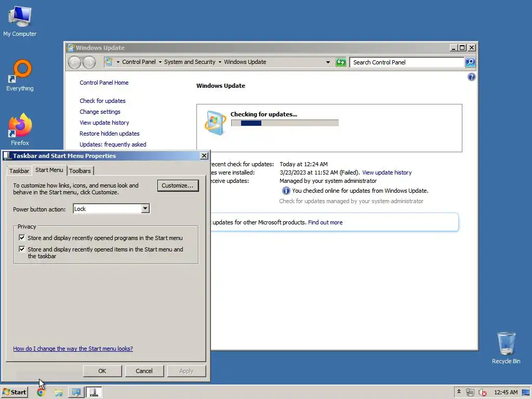The height and width of the screenshot is (399, 532).
Task: Show hidden tray icons arrow
Action: click(x=459, y=392)
